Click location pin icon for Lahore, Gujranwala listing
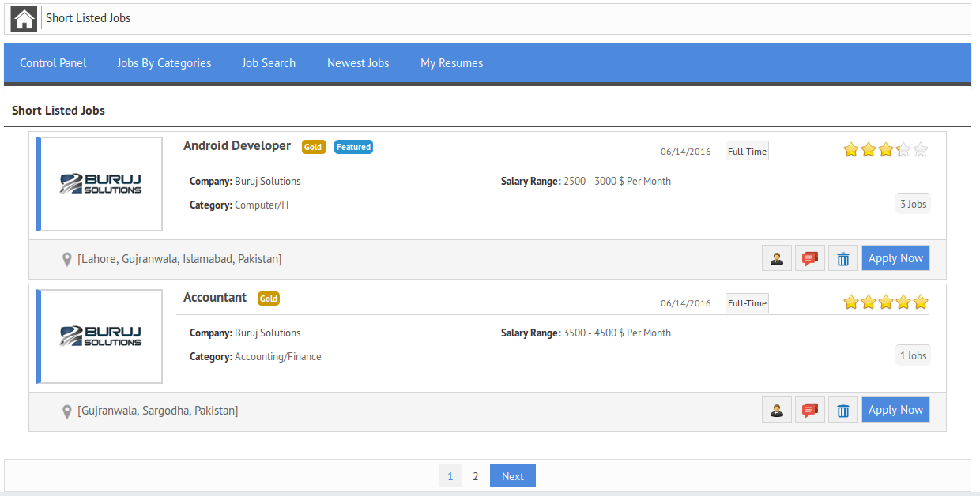This screenshot has width=980, height=496. click(67, 259)
